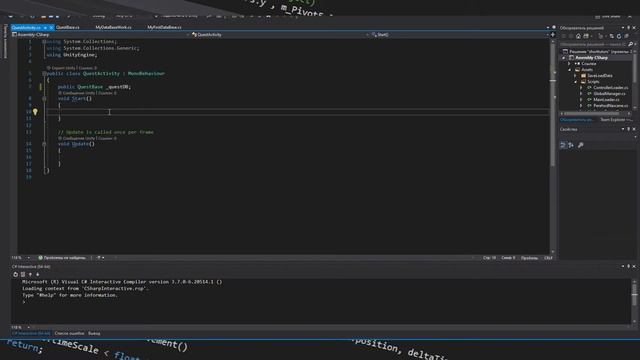Viewport: 640px width, 360px height.
Task: Collapse the Update method block
Action: point(44,144)
